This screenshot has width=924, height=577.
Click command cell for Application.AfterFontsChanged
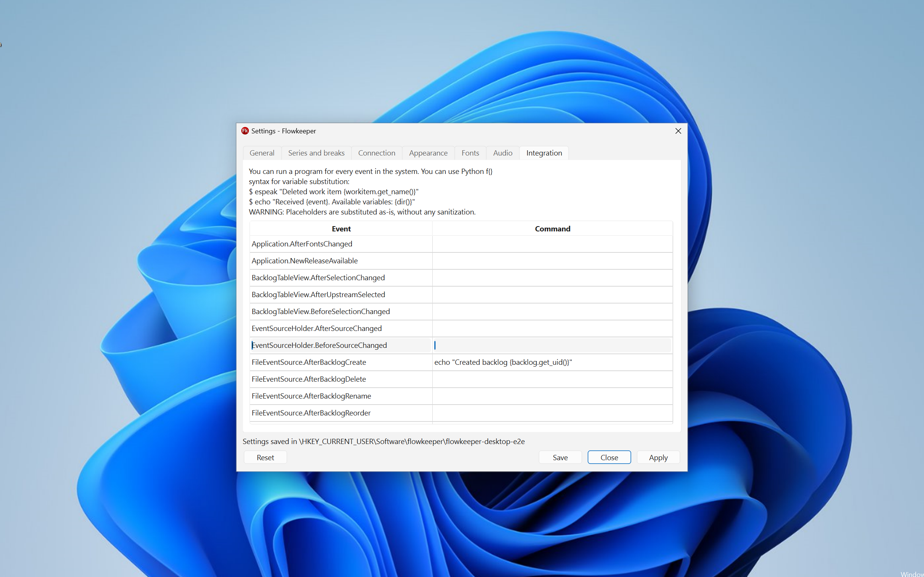point(553,244)
